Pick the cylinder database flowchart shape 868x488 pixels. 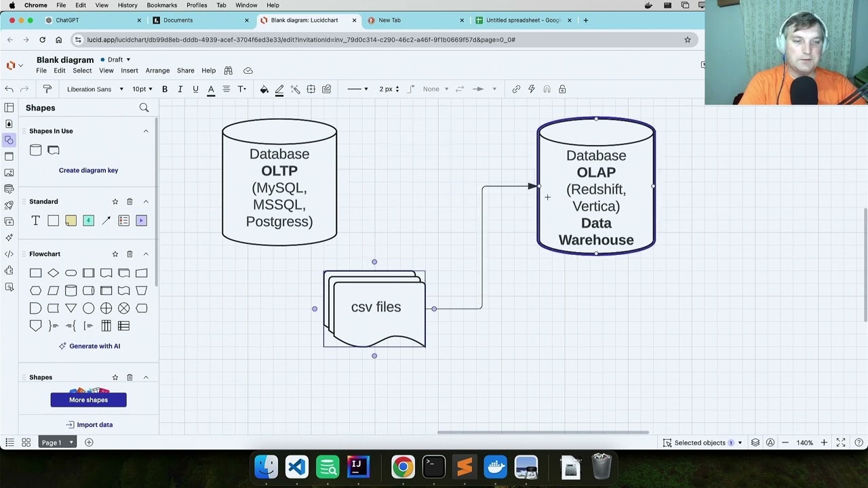pos(71,291)
